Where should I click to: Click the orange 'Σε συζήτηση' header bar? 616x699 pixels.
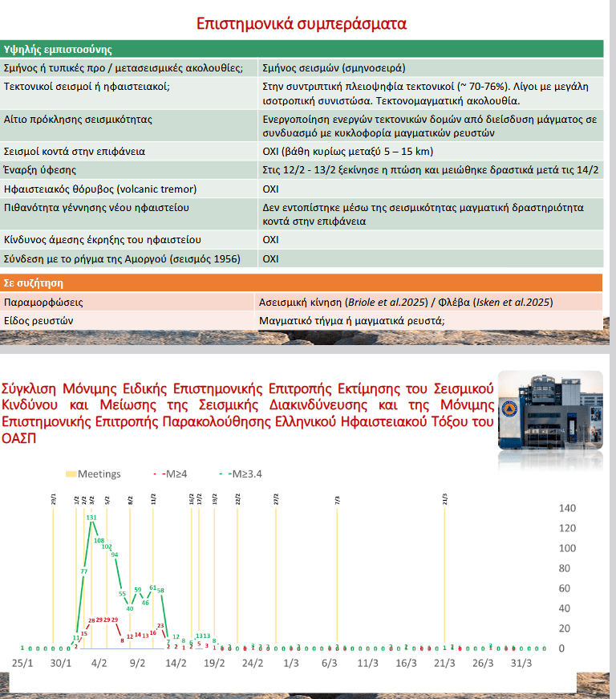pos(302,283)
